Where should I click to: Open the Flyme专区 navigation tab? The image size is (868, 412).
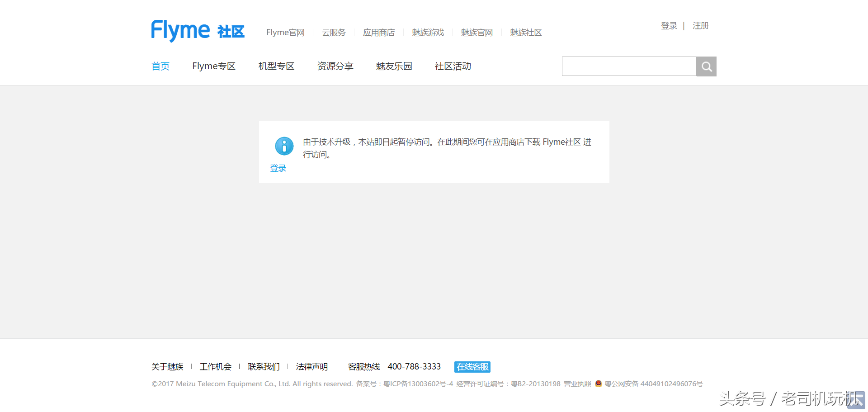[214, 66]
